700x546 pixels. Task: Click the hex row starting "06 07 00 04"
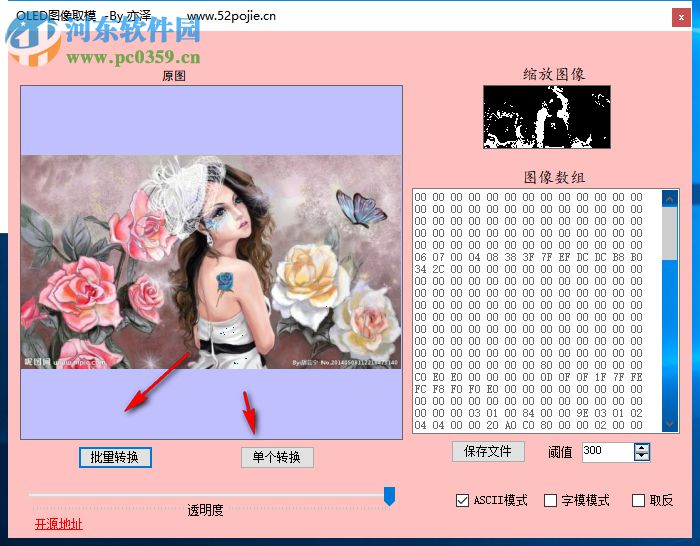pyautogui.click(x=529, y=257)
